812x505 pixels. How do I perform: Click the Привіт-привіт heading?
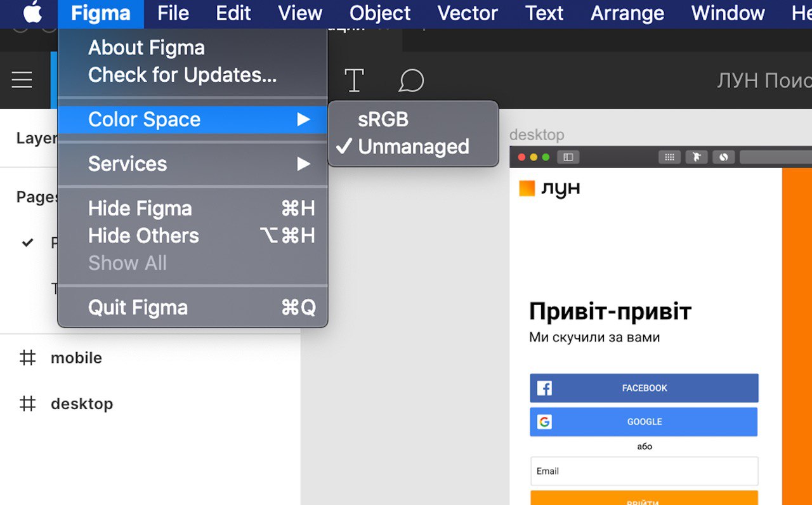click(x=610, y=312)
